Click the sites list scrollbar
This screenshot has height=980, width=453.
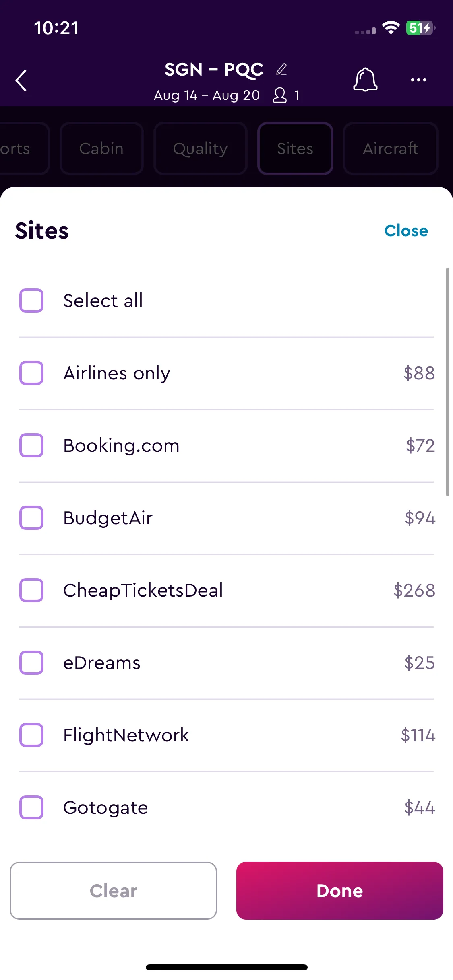447,382
